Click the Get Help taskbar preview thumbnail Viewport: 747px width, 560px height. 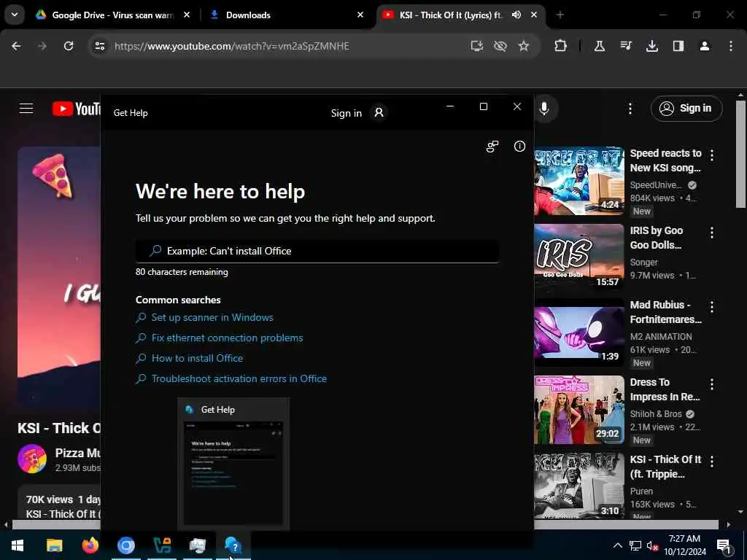pos(233,472)
